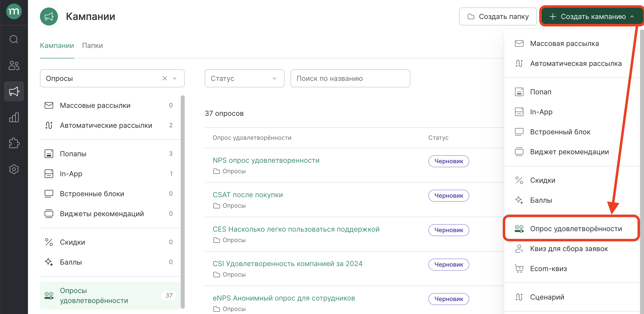
Task: Click the green megaphone icon beside Кампании title
Action: [49, 16]
